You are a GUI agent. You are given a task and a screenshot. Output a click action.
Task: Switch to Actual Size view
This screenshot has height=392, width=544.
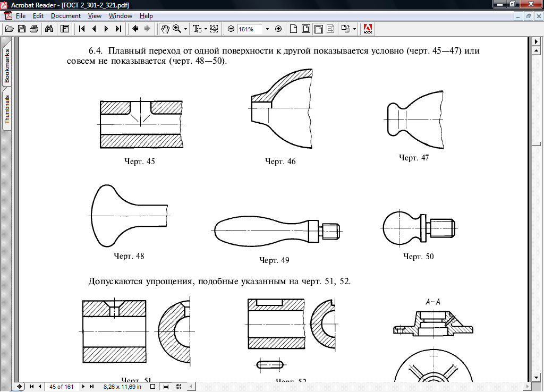click(x=293, y=29)
